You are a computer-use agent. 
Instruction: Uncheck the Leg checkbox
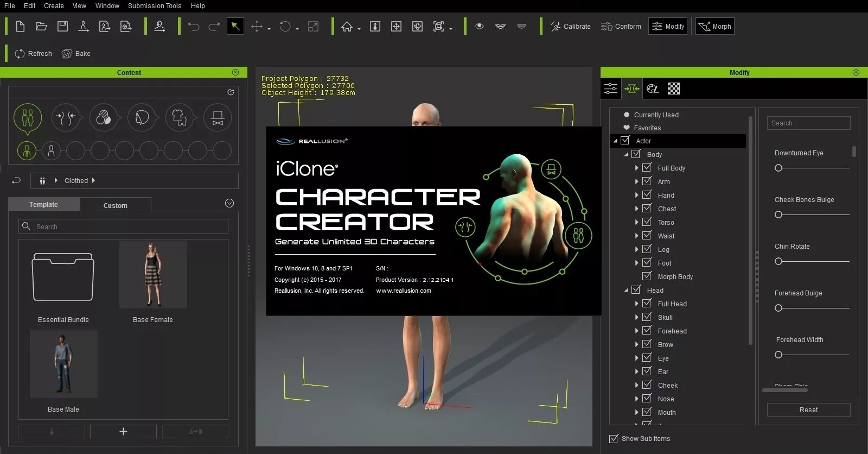pyautogui.click(x=647, y=249)
